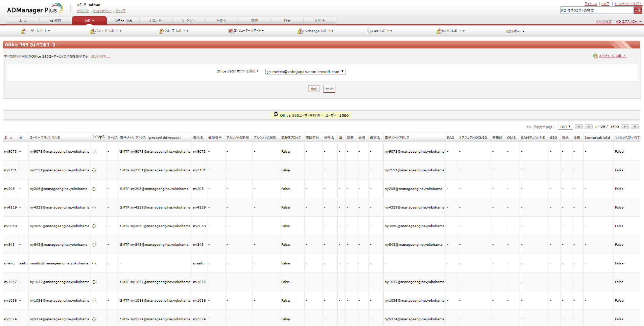Click the ユーザー レポート user icon
The height and width of the screenshot is (326, 644).
pos(23,31)
